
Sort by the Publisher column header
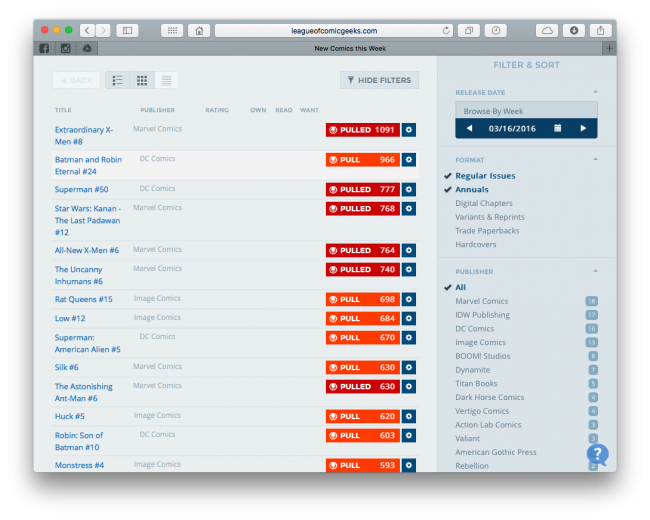[x=158, y=110]
